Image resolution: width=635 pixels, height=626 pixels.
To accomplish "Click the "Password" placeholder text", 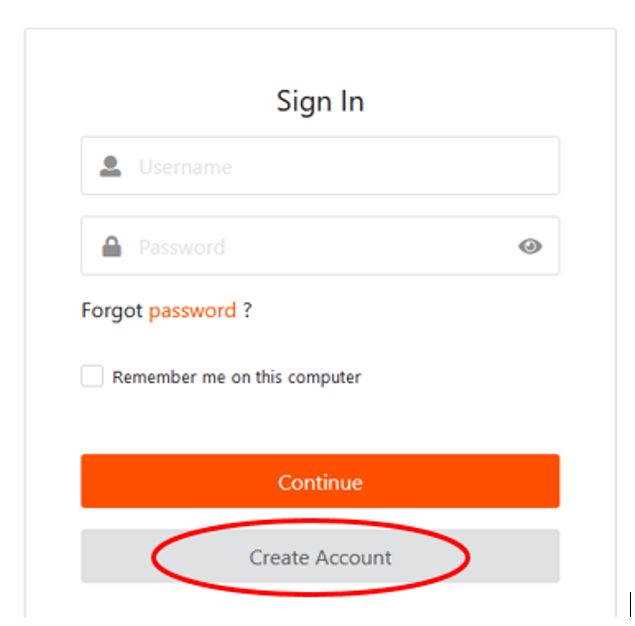I will (x=182, y=247).
